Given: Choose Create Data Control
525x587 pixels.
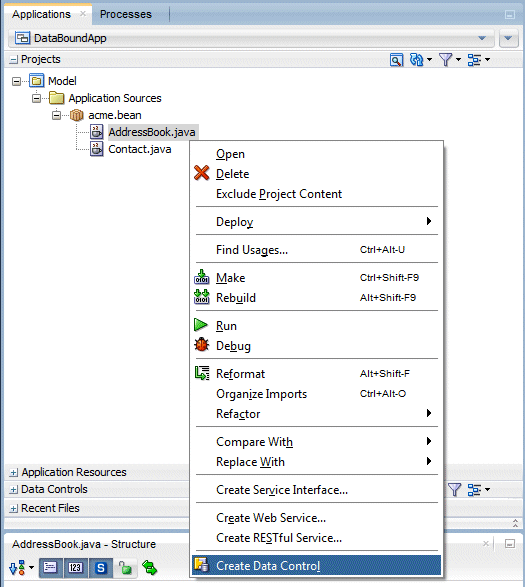Looking at the screenshot, I should pyautogui.click(x=317, y=565).
